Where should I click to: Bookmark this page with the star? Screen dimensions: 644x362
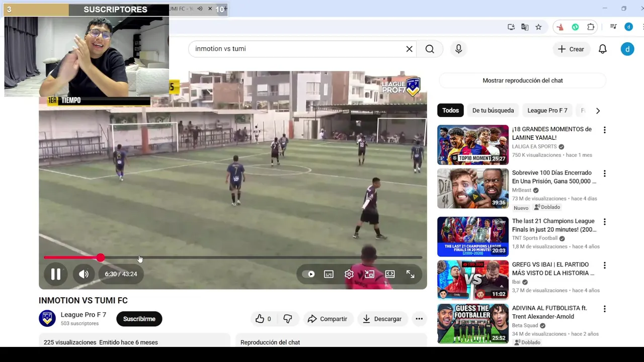(x=538, y=27)
